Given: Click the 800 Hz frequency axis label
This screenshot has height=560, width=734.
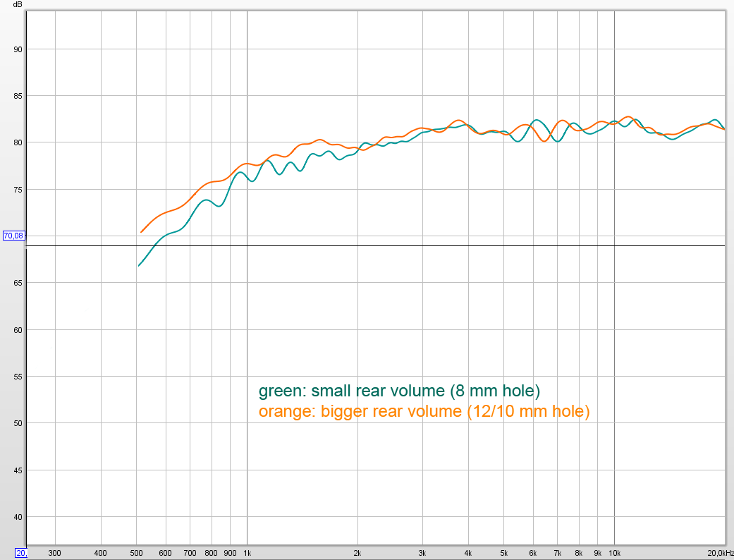Looking at the screenshot, I should 211,553.
